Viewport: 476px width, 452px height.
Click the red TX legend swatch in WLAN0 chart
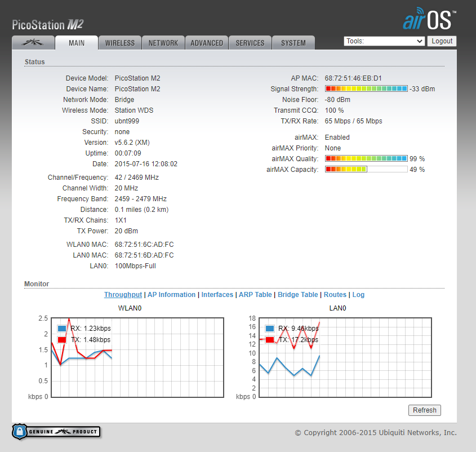coord(62,340)
